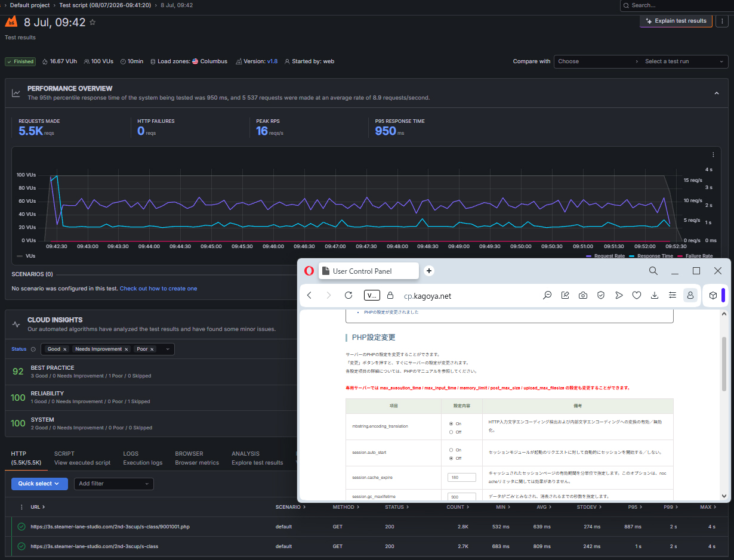Click the Explain test results button
Viewport: 734px width, 560px height.
pyautogui.click(x=676, y=21)
